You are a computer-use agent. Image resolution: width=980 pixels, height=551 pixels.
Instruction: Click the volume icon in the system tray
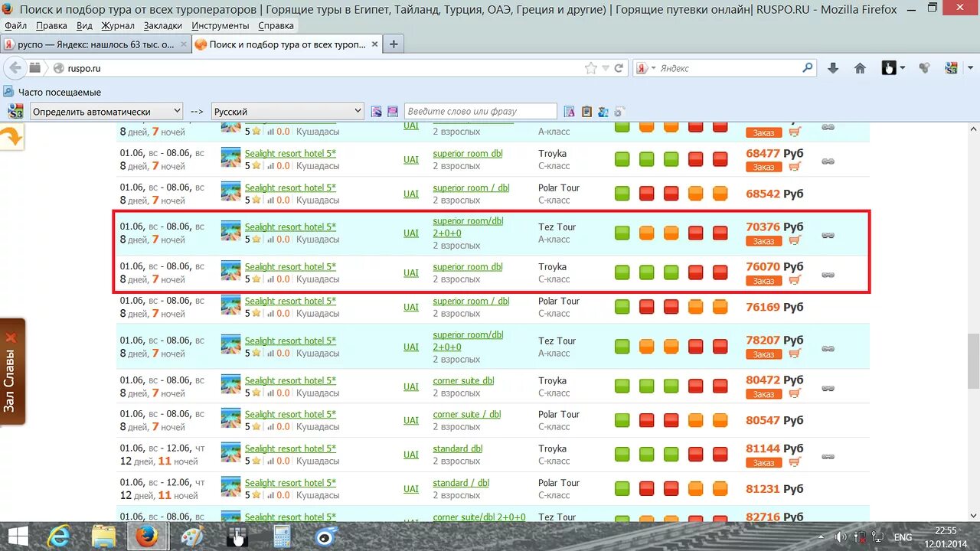coord(841,537)
